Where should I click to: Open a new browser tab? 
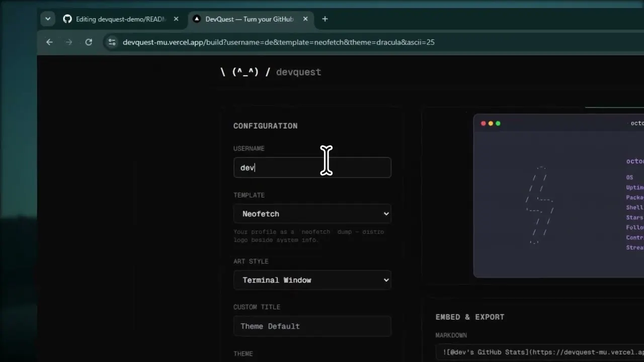[325, 19]
